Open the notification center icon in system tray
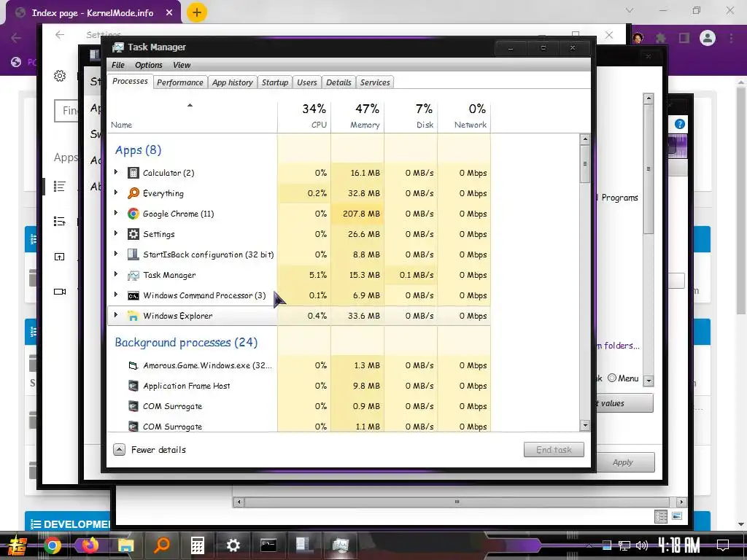 point(723,545)
